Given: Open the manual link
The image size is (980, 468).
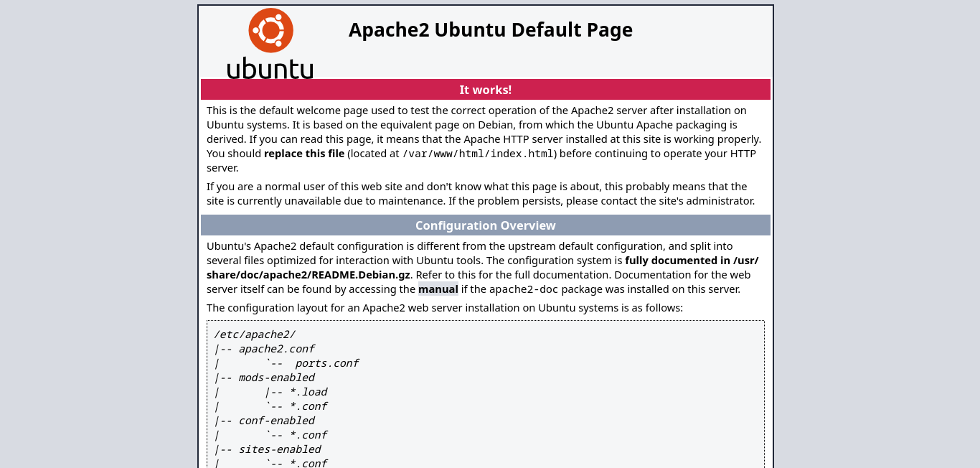Looking at the screenshot, I should coord(438,289).
